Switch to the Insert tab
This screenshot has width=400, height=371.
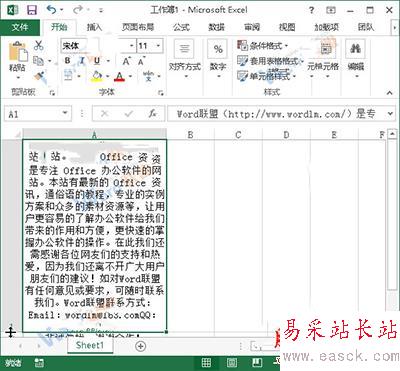[94, 27]
